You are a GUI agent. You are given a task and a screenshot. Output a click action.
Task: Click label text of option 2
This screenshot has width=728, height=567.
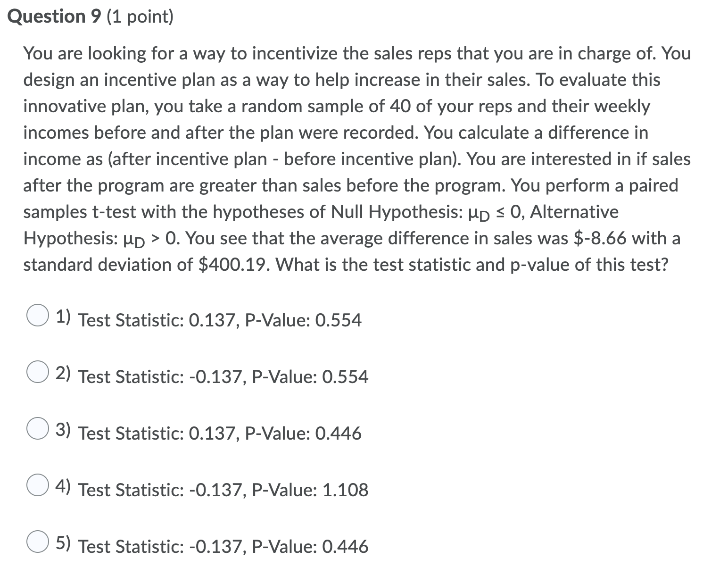click(x=223, y=377)
